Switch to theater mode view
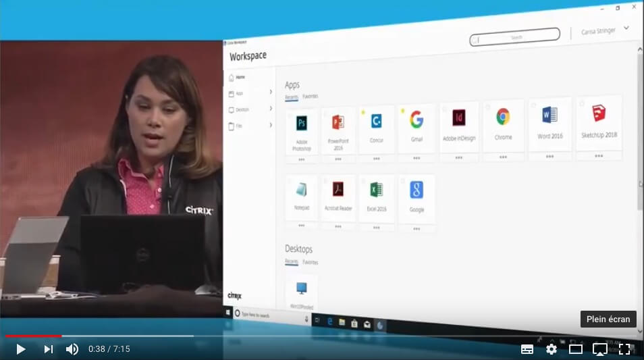 pos(576,349)
